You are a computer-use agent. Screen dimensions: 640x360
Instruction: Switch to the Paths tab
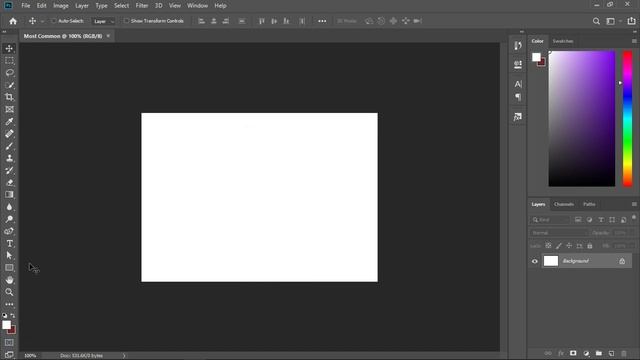click(x=589, y=204)
